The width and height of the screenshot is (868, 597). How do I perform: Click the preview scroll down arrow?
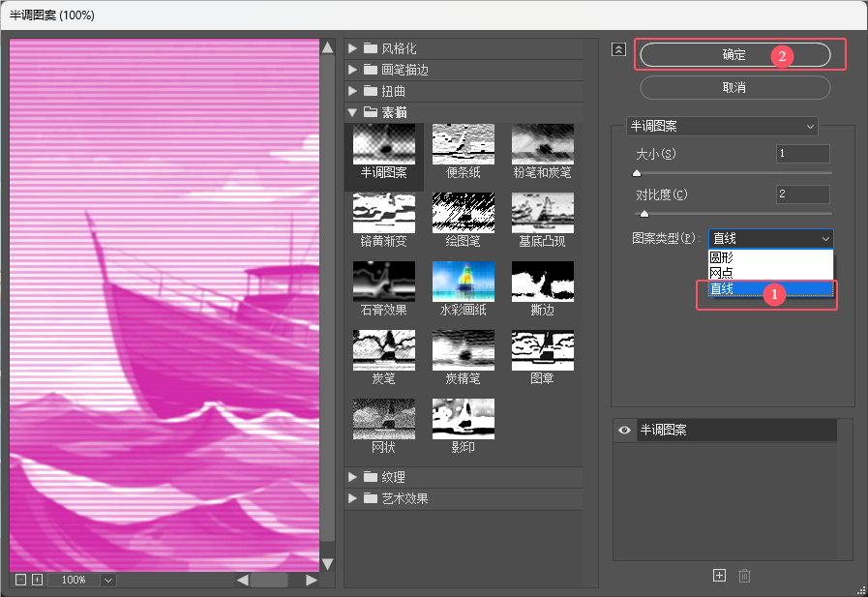328,564
